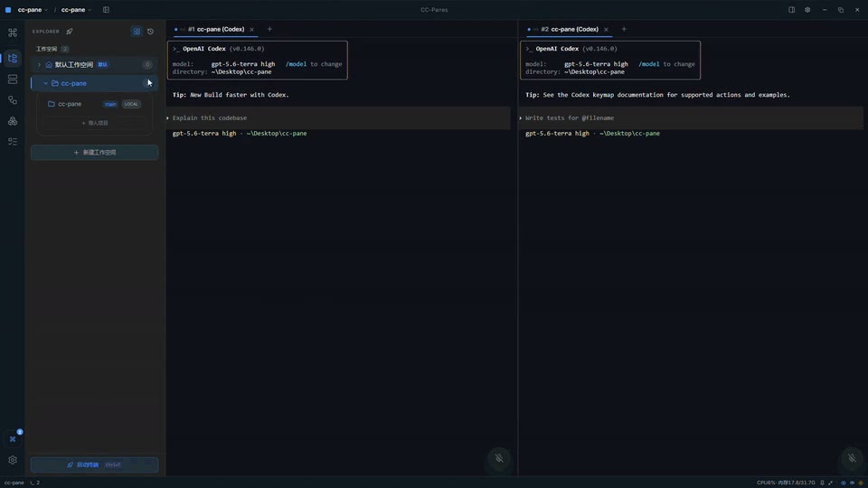Collapse the cc-pane workspace chevron
868x488 pixels.
point(45,83)
